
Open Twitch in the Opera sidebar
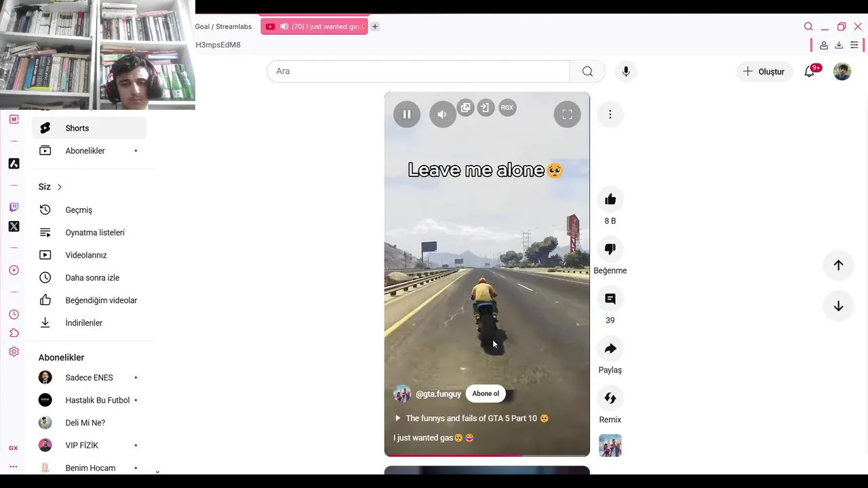pyautogui.click(x=14, y=207)
